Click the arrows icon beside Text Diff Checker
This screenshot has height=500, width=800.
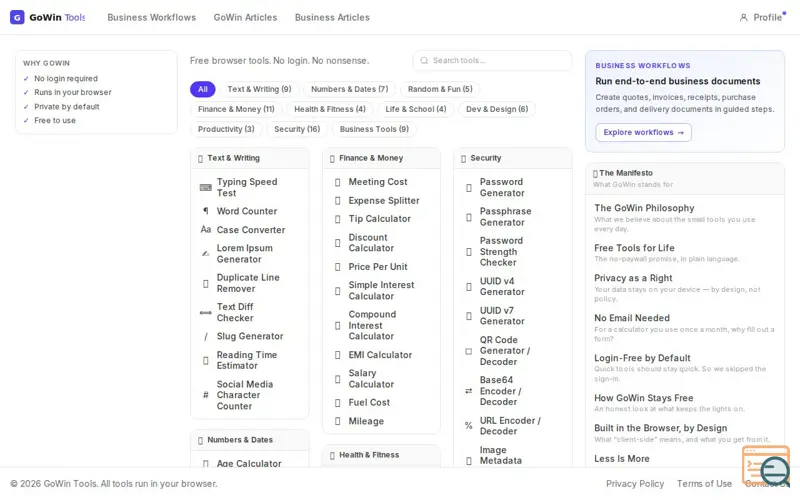[x=206, y=313]
